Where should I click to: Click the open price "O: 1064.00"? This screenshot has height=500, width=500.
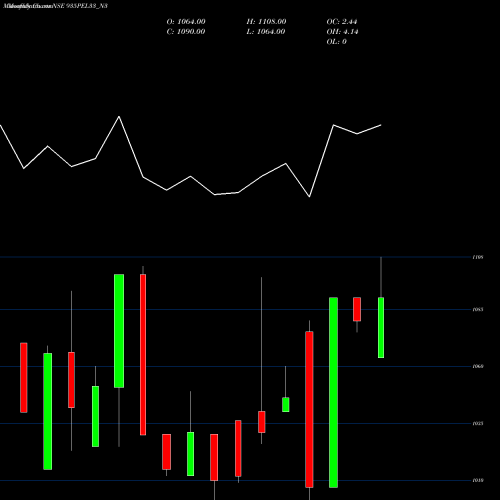pyautogui.click(x=186, y=22)
